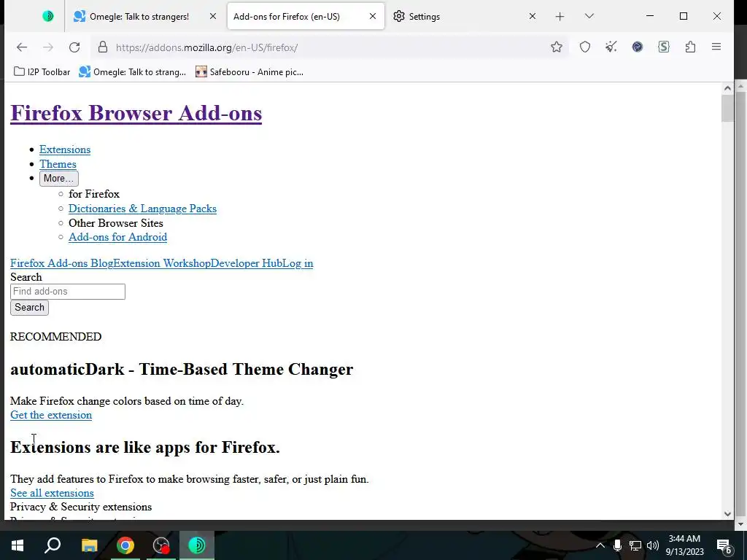Screen dimensions: 747x560
Task: Open the Windows Start menu
Action: point(18,545)
